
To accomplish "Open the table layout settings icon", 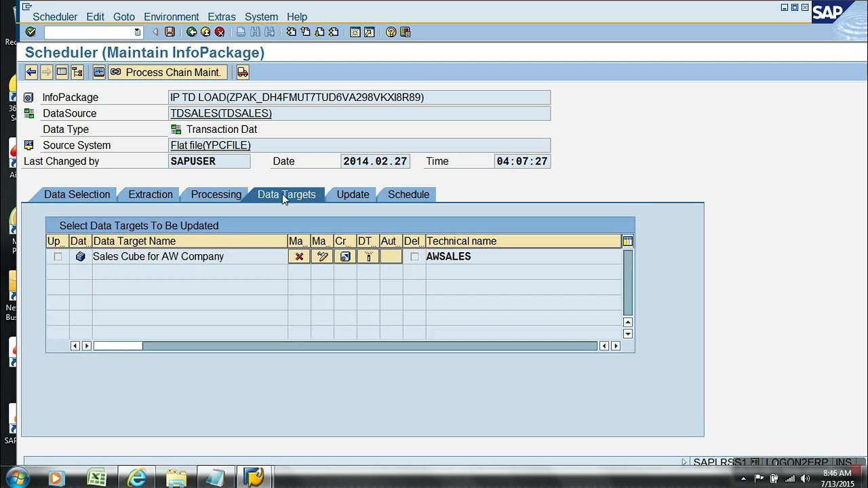I will tap(628, 241).
